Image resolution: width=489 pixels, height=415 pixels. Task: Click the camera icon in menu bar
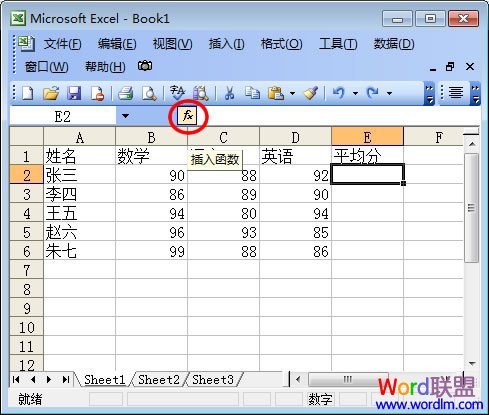pyautogui.click(x=145, y=66)
